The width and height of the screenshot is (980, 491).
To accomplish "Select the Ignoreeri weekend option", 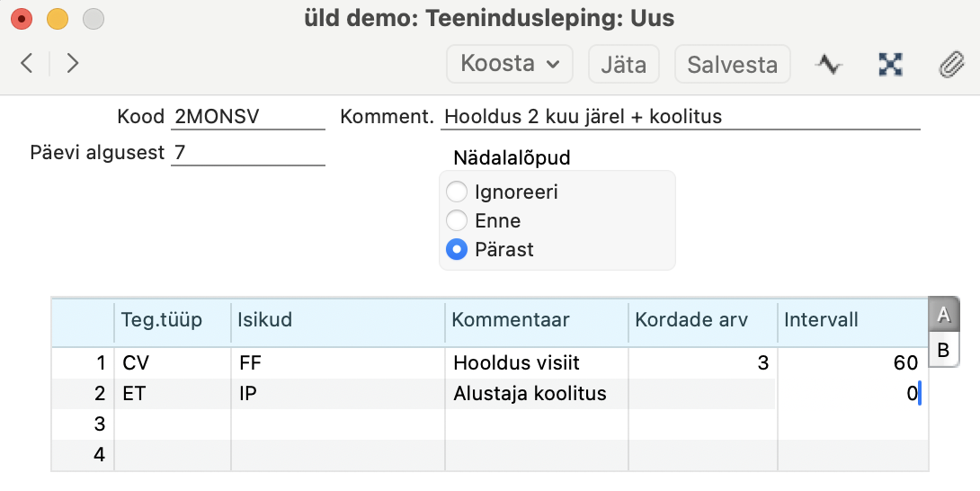I will click(x=457, y=192).
